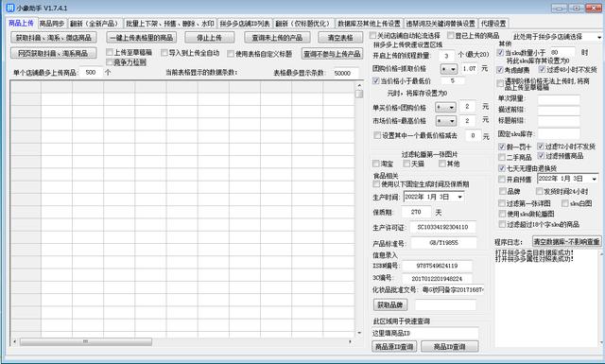Click the 这里填商品ID input field

point(424,333)
